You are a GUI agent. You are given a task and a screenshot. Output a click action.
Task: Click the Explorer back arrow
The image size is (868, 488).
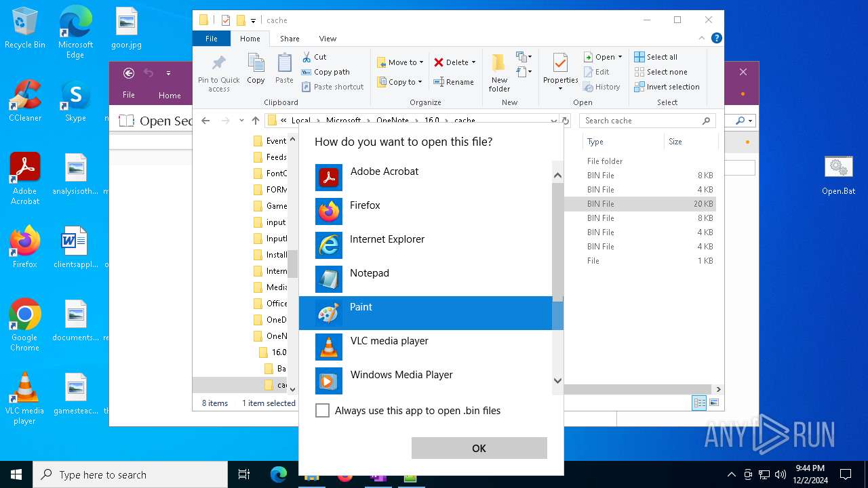[205, 121]
